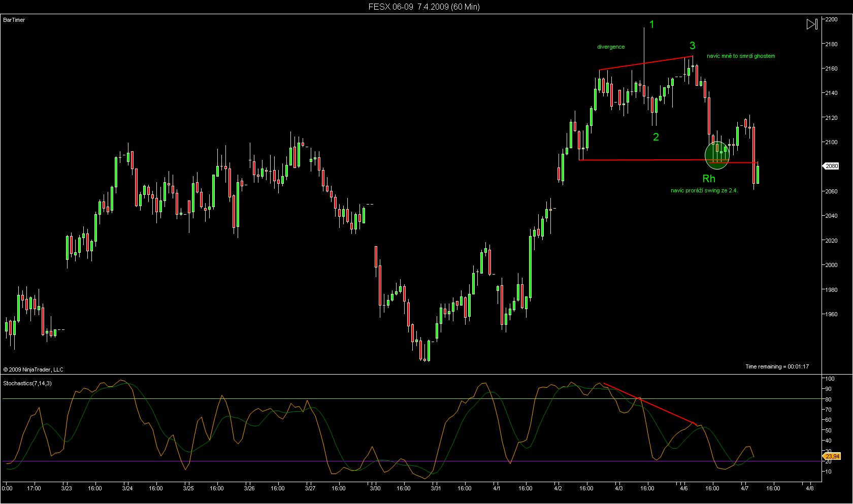Click the 4/7 date on time axis
Image resolution: width=853 pixels, height=504 pixels.
tap(744, 489)
